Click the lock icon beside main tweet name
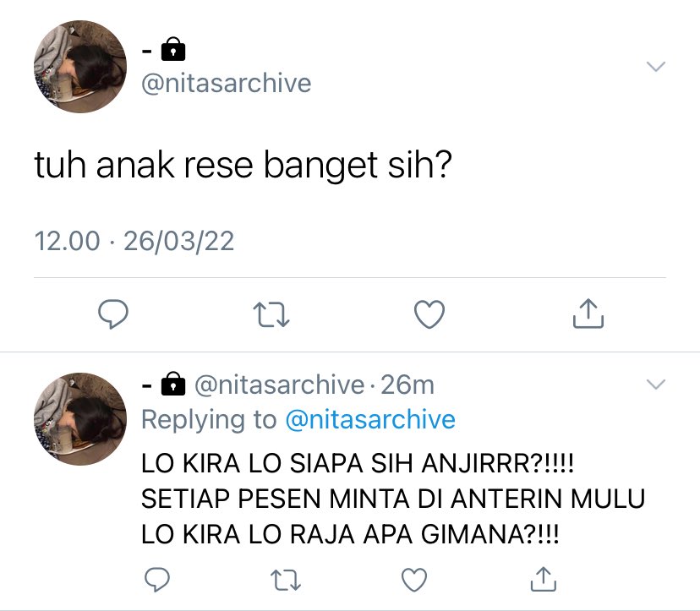Image resolution: width=700 pixels, height=611 pixels. pos(173,49)
